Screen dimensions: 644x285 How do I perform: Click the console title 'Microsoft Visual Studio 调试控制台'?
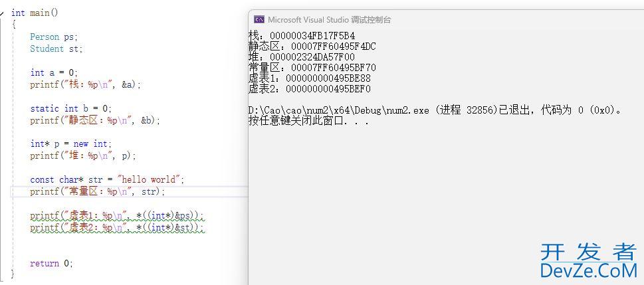point(330,19)
